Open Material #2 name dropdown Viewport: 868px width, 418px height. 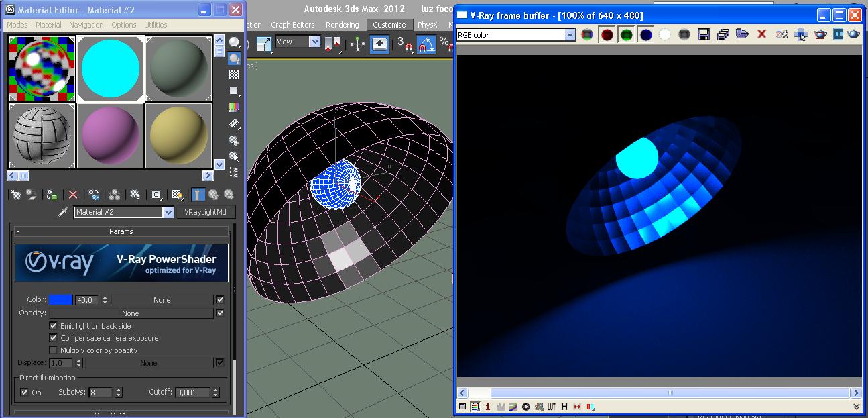pos(168,212)
